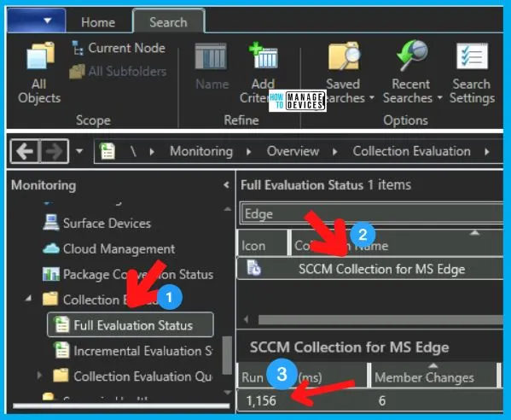This screenshot has width=511, height=420.
Task: Click the Cloud Management cloud icon
Action: [x=51, y=248]
